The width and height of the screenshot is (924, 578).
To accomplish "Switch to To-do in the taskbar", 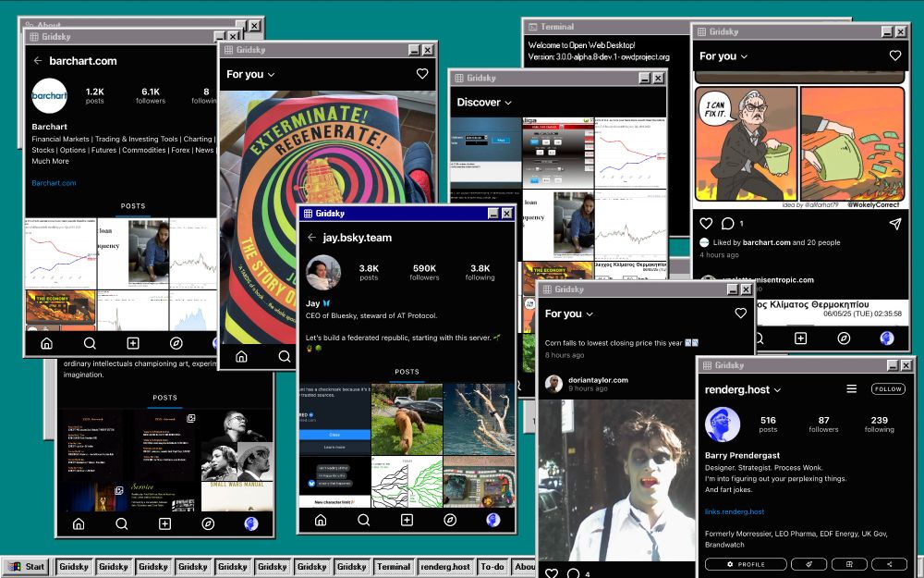I will pyautogui.click(x=492, y=567).
